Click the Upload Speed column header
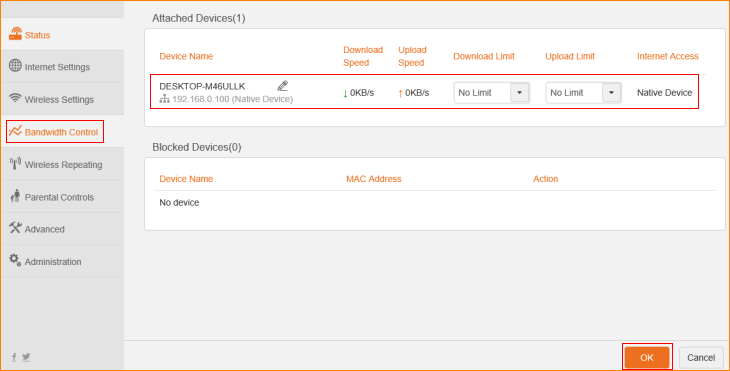Viewport: 730px width, 371px height. (412, 56)
